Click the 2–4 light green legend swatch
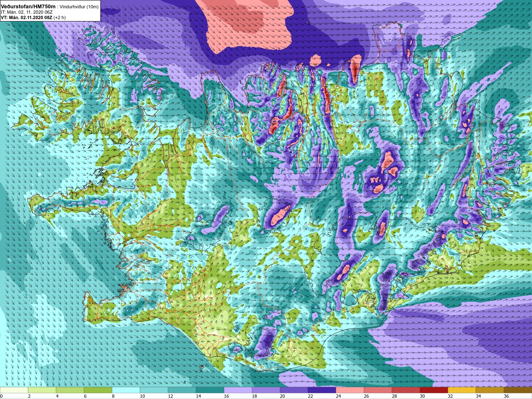 pos(42,390)
